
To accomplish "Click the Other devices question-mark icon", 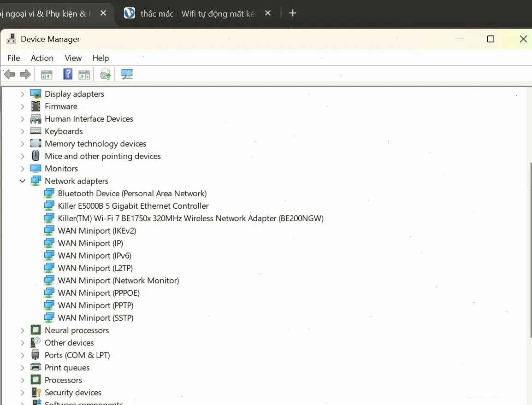I will click(35, 342).
